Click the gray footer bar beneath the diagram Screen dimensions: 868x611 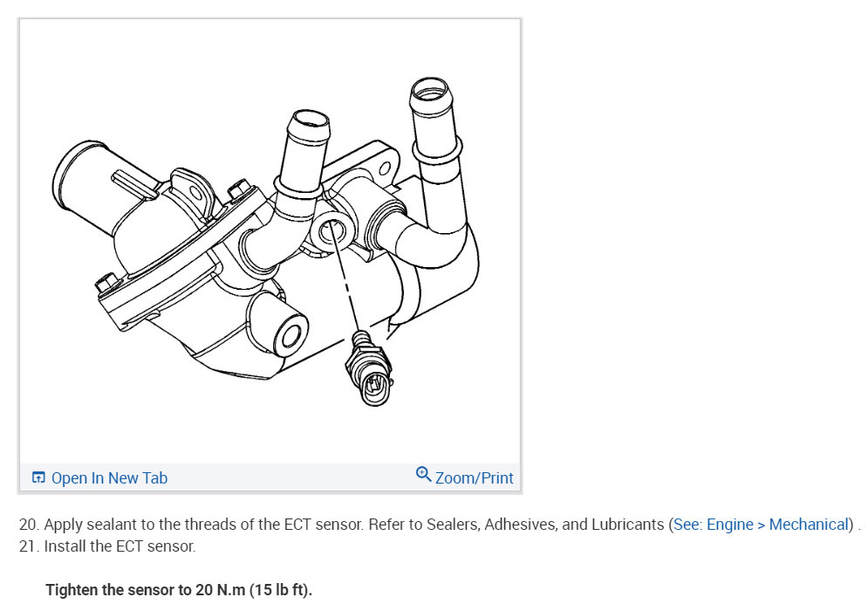(x=270, y=477)
